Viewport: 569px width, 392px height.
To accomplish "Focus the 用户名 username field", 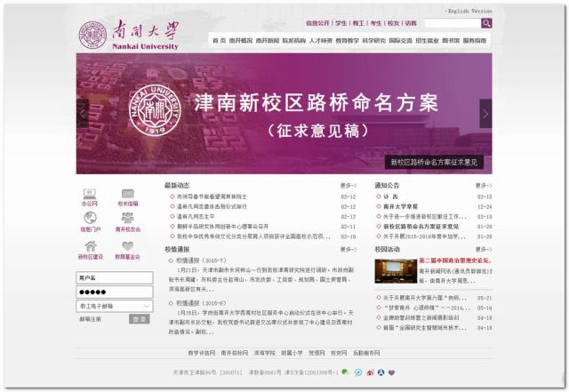I will (115, 278).
